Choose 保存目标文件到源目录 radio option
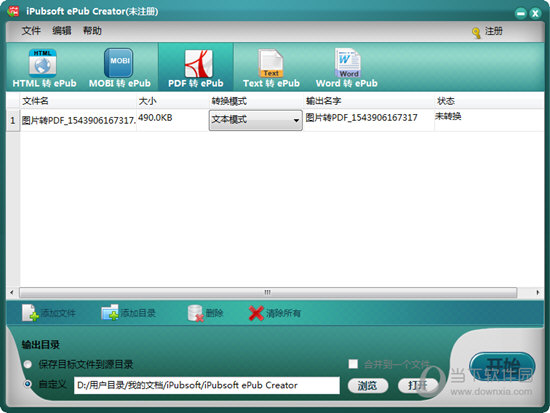 point(28,364)
